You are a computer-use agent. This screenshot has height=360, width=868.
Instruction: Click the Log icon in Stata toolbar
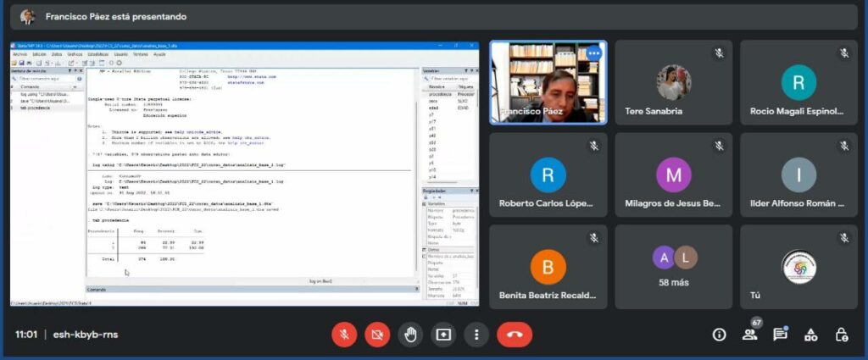pyautogui.click(x=39, y=63)
